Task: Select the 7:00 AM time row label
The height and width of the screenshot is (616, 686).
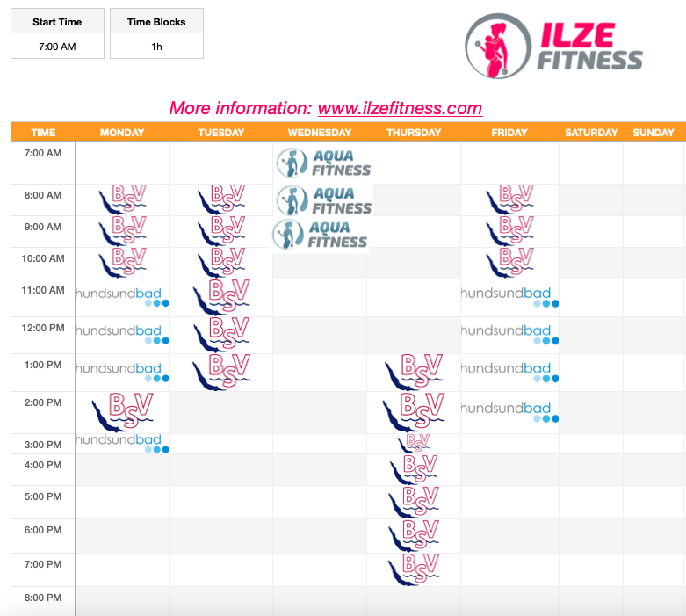Action: tap(43, 153)
